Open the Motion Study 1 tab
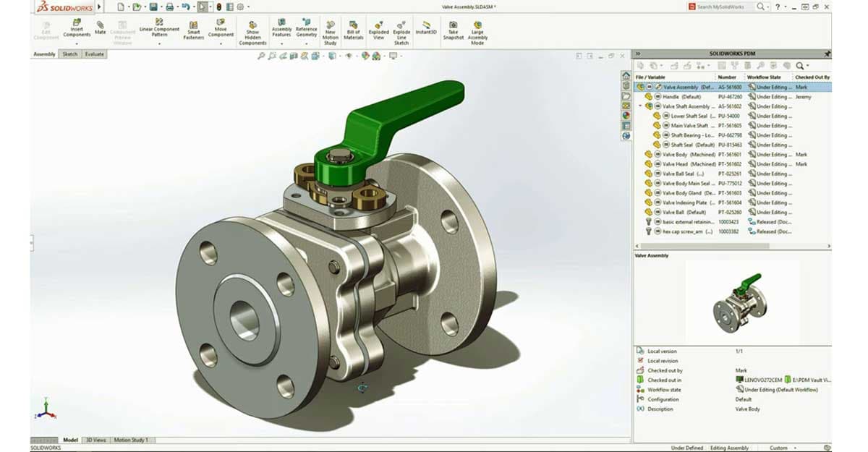The height and width of the screenshot is (452, 868). [131, 440]
